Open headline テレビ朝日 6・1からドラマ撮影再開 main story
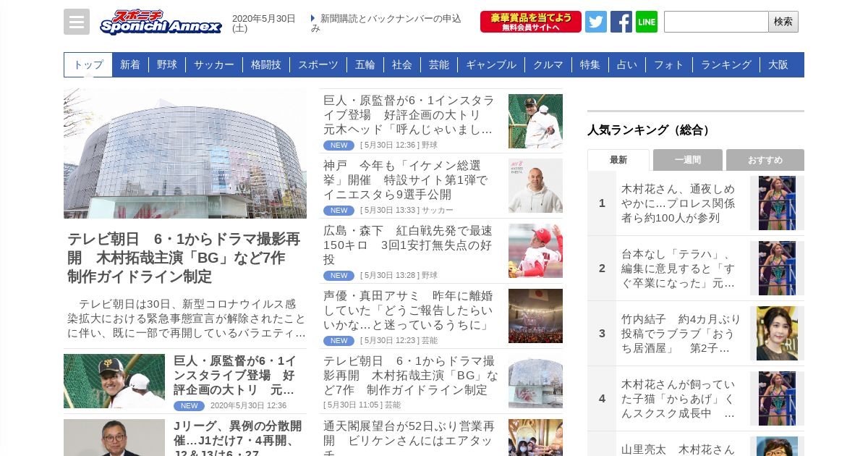Viewport: 868px width, 456px height. (184, 258)
